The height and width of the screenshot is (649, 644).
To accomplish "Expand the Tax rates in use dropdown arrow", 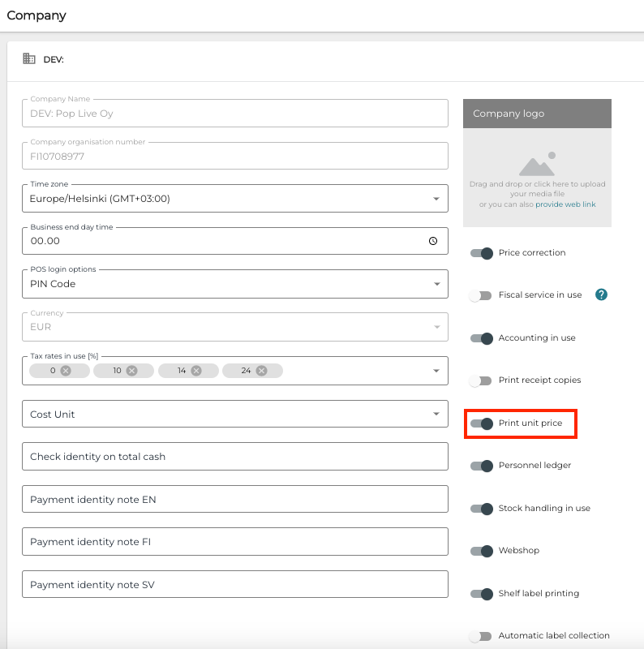I will point(436,371).
